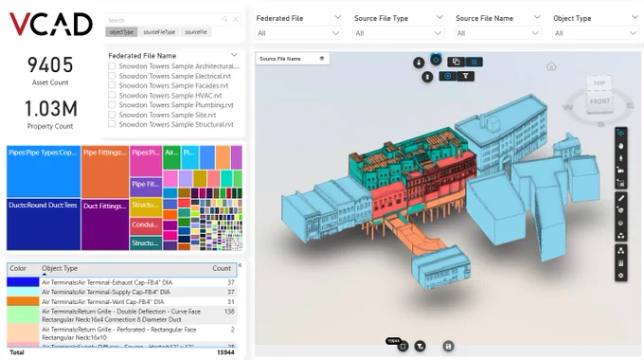Screen dimensions: 644x360
Task: Click the download arrow round button
Action: tap(419, 63)
